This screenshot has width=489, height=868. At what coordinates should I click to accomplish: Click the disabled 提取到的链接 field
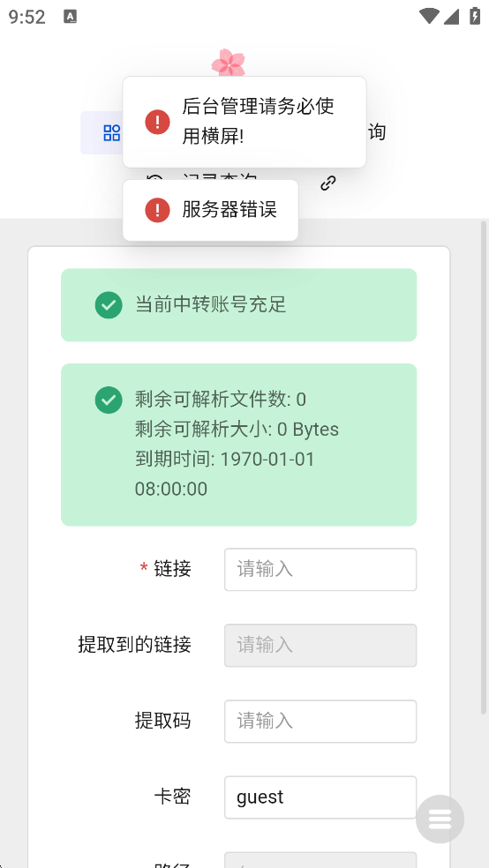320,646
